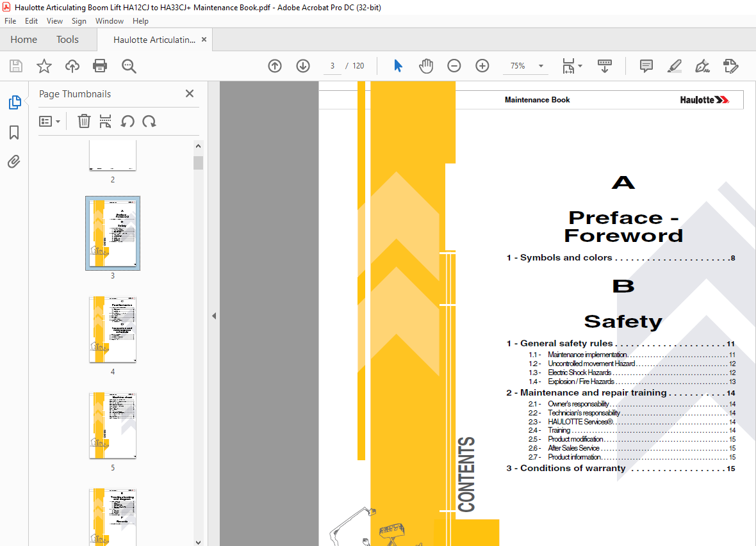Choose the Selection arrow tool

coord(398,66)
